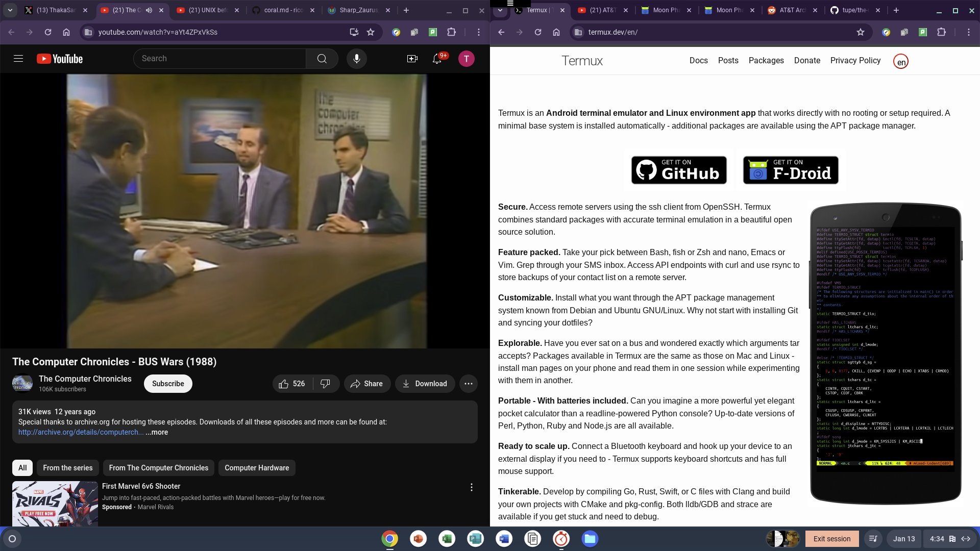Image resolution: width=980 pixels, height=551 pixels.
Task: Click the Download button under video
Action: pos(425,384)
